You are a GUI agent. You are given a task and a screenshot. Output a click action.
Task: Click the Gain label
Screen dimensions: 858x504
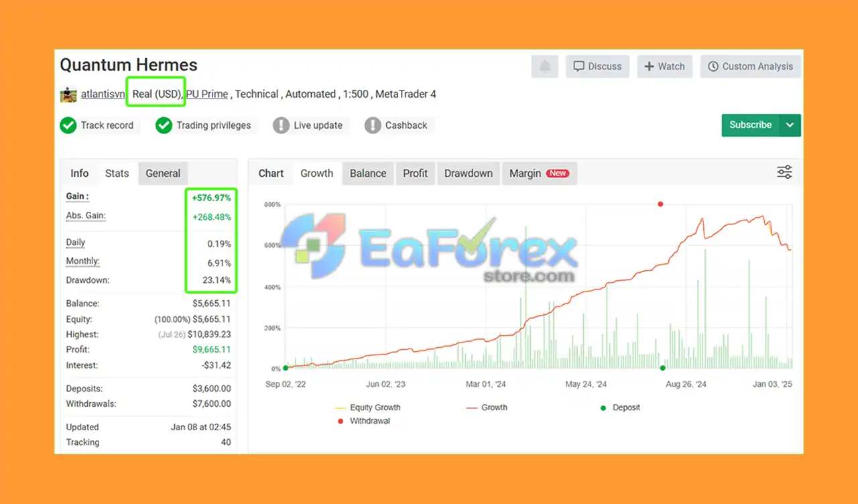[77, 196]
